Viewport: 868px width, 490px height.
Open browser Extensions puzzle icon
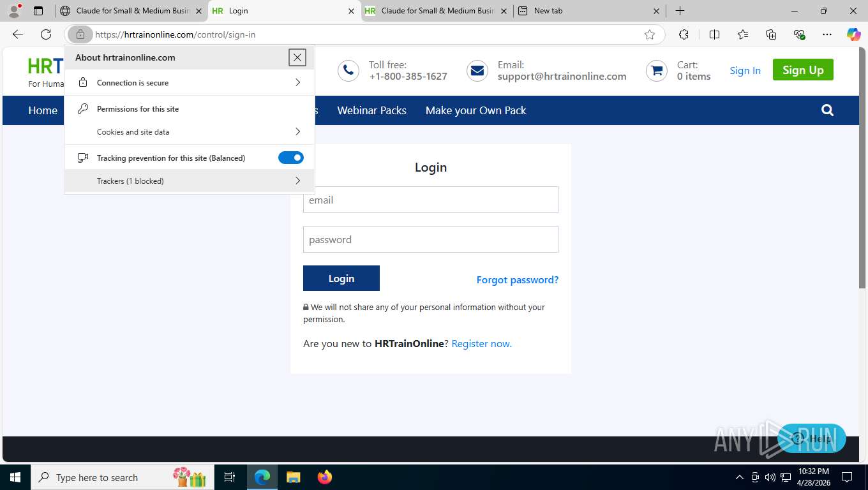(x=684, y=34)
